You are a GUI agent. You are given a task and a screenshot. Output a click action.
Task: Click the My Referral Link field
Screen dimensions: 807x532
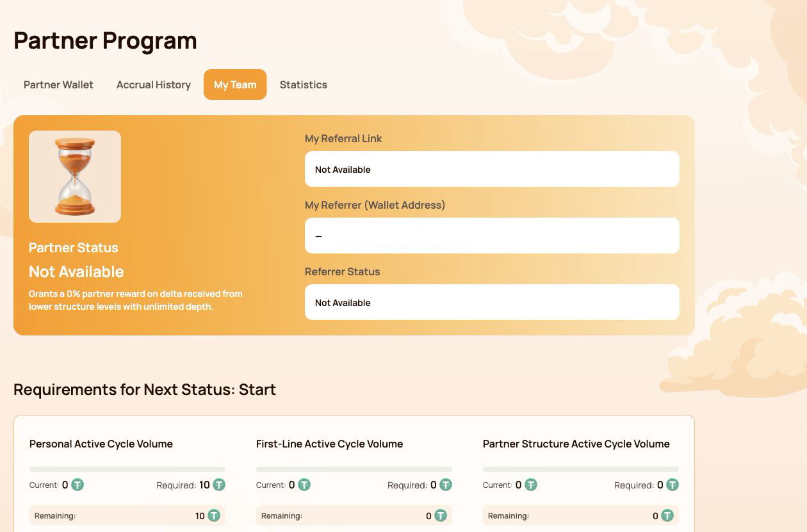[x=492, y=169]
